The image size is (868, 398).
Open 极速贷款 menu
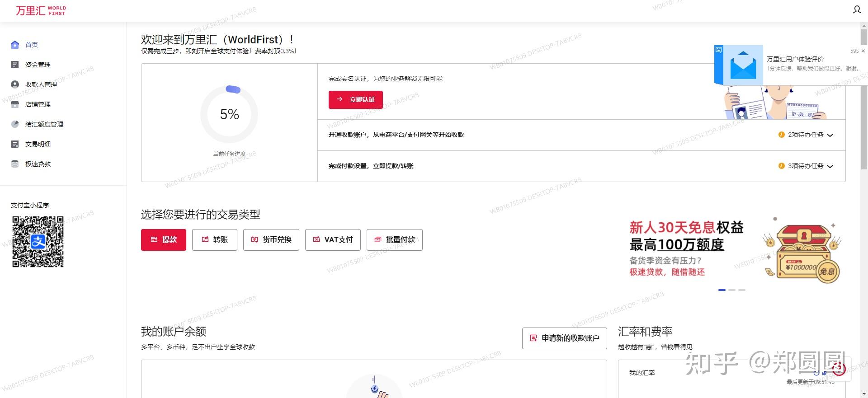pyautogui.click(x=38, y=164)
